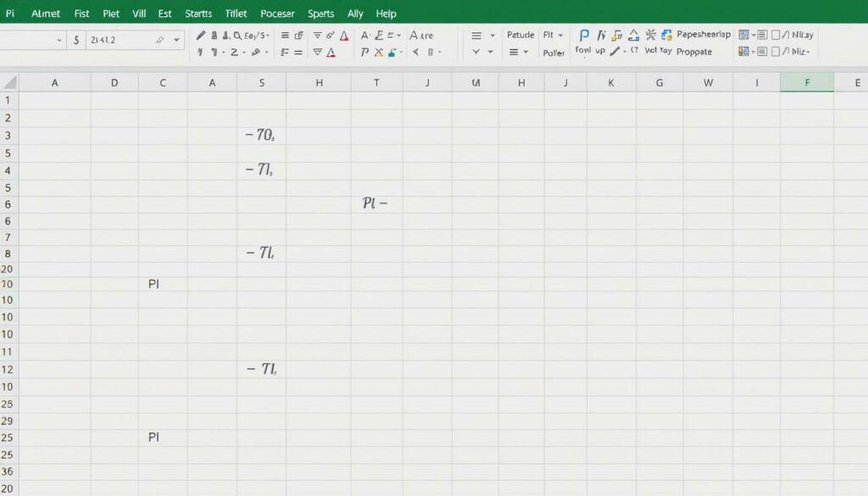The width and height of the screenshot is (868, 496).
Task: Click the 'Pl' cell in row 25
Action: coord(163,437)
